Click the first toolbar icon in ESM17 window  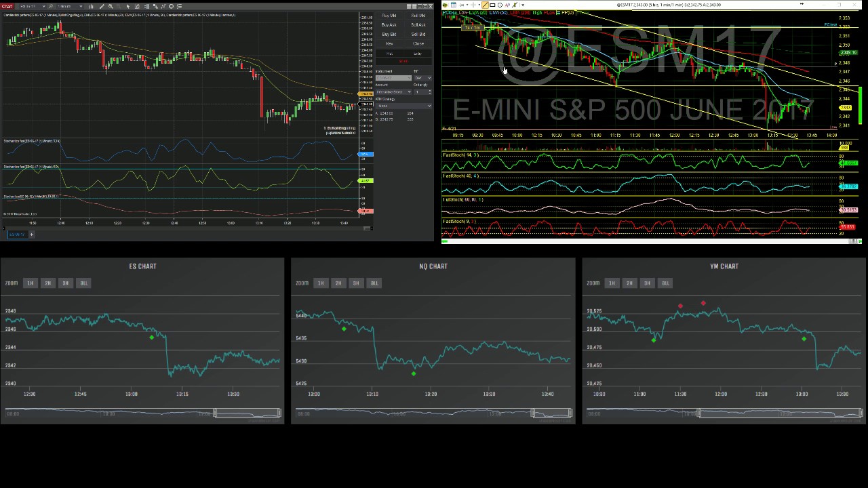445,5
